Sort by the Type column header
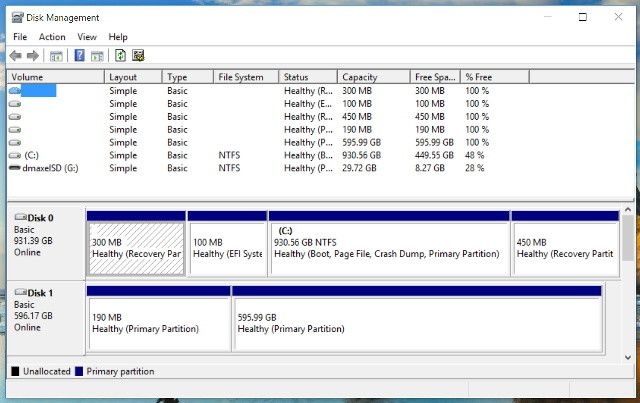The width and height of the screenshot is (640, 403). point(188,77)
